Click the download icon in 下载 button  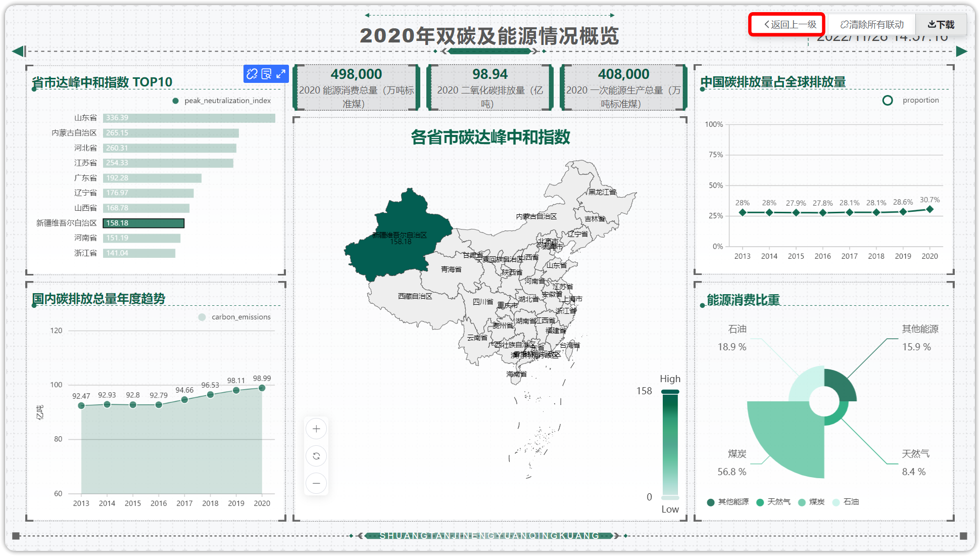click(x=932, y=24)
